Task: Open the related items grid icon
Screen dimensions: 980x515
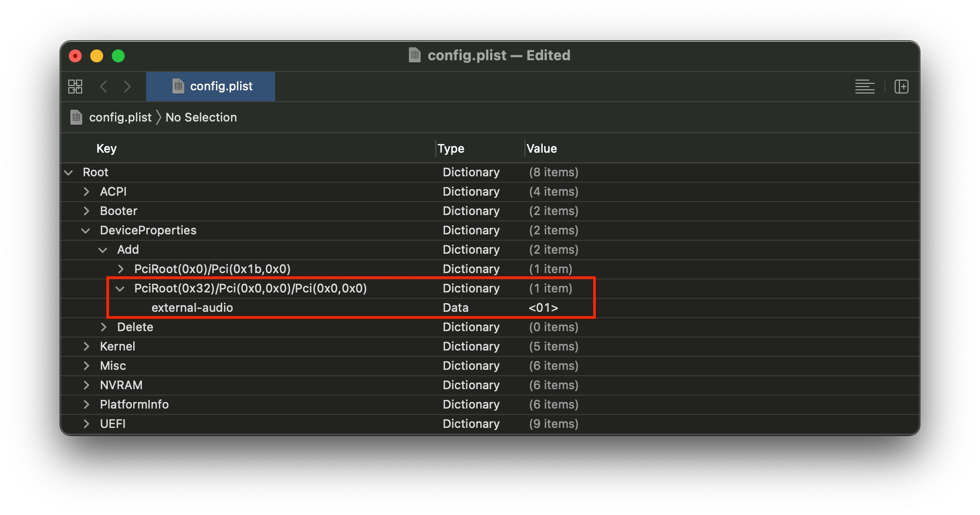Action: (75, 87)
